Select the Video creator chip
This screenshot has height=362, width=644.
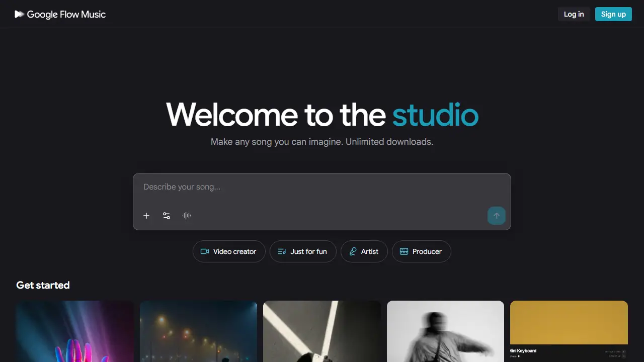click(229, 251)
